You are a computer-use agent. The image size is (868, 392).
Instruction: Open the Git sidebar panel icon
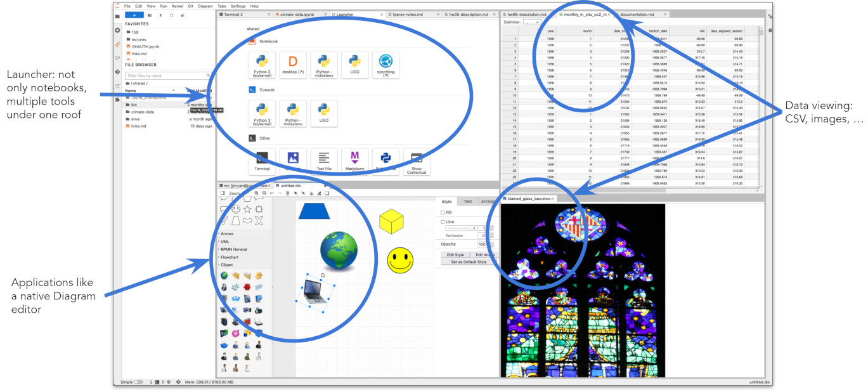pos(117,72)
